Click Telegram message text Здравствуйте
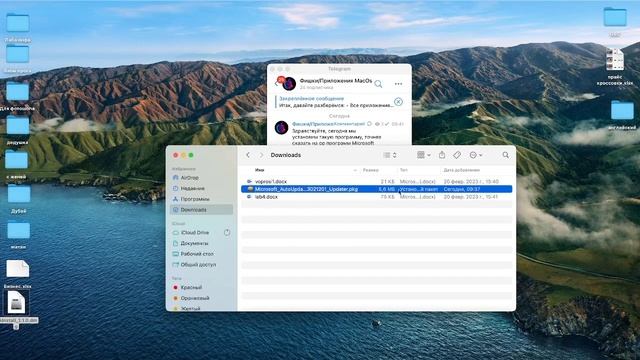This screenshot has width=640, height=360. (x=337, y=137)
